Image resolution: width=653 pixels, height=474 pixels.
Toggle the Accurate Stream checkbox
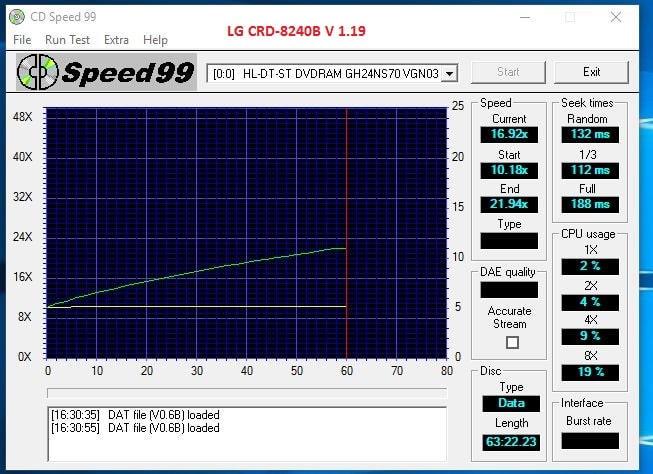(x=512, y=342)
